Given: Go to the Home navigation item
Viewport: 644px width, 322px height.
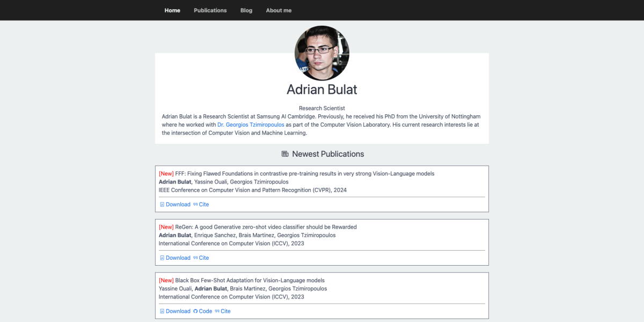Looking at the screenshot, I should pos(172,10).
